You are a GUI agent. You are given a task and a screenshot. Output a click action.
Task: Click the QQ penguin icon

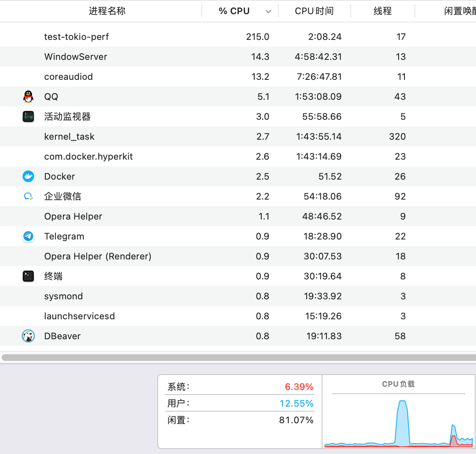click(x=28, y=96)
